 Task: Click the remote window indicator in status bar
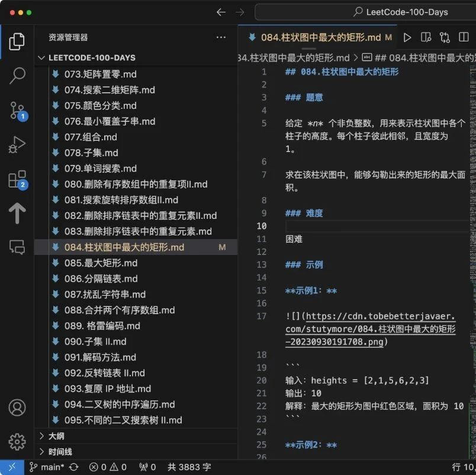click(x=12, y=467)
